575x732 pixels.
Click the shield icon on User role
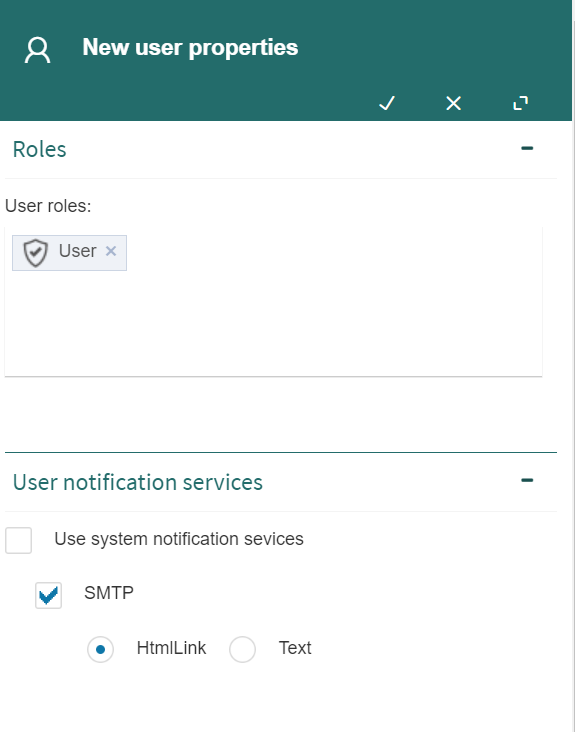click(35, 253)
